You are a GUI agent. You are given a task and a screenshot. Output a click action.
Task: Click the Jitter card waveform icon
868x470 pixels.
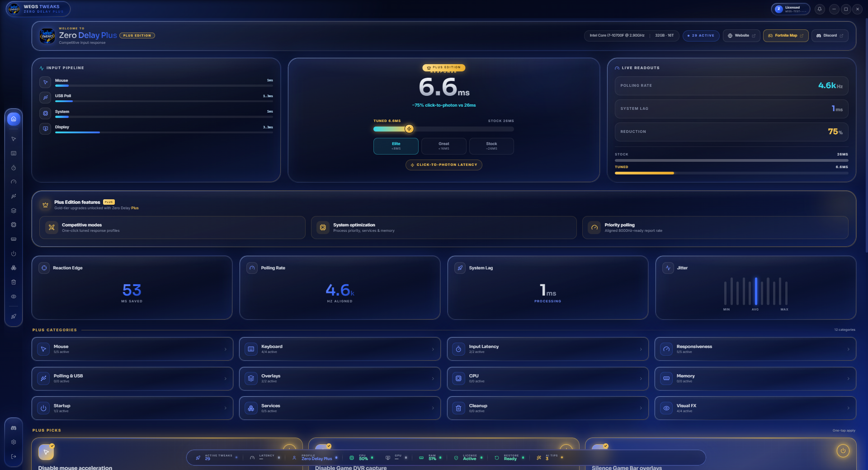668,268
